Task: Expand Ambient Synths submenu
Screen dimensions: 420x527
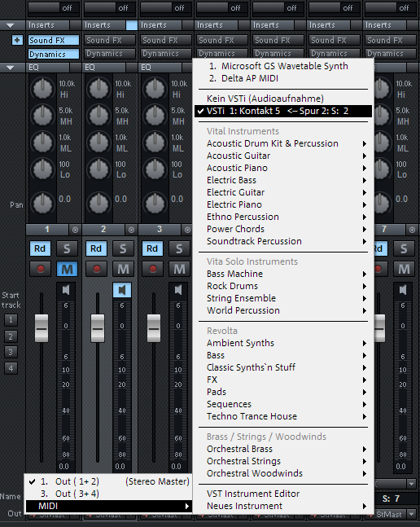Action: 283,343
